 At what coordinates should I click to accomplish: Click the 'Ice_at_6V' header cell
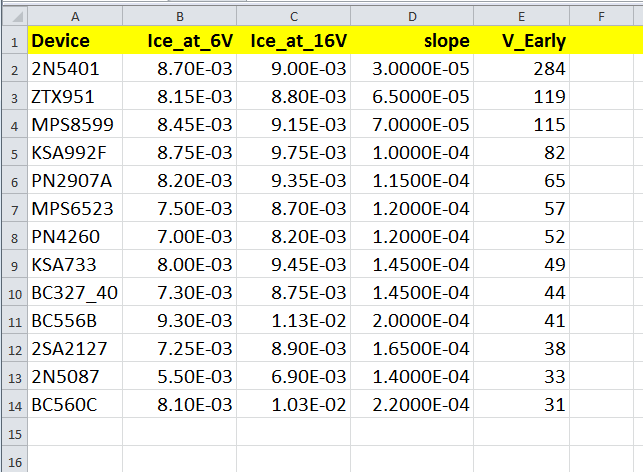(180, 40)
